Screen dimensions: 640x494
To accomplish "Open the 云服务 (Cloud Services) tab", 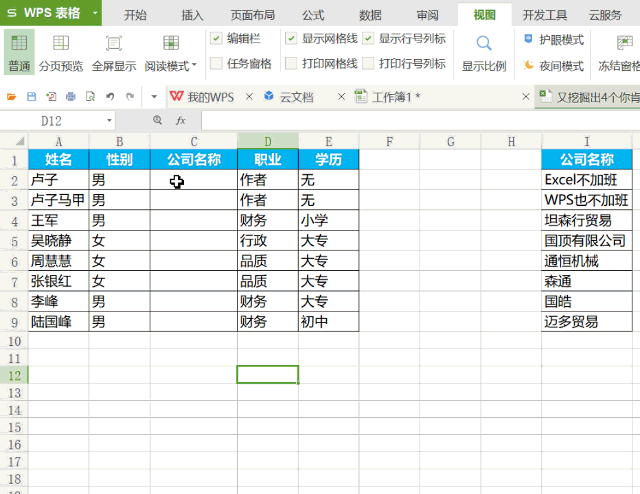I will pos(605,15).
